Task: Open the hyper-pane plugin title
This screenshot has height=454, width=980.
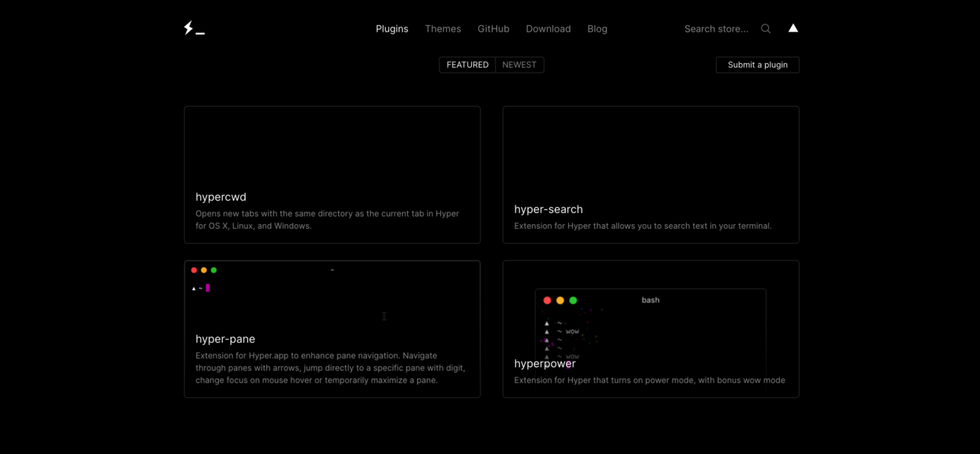Action: pyautogui.click(x=225, y=339)
